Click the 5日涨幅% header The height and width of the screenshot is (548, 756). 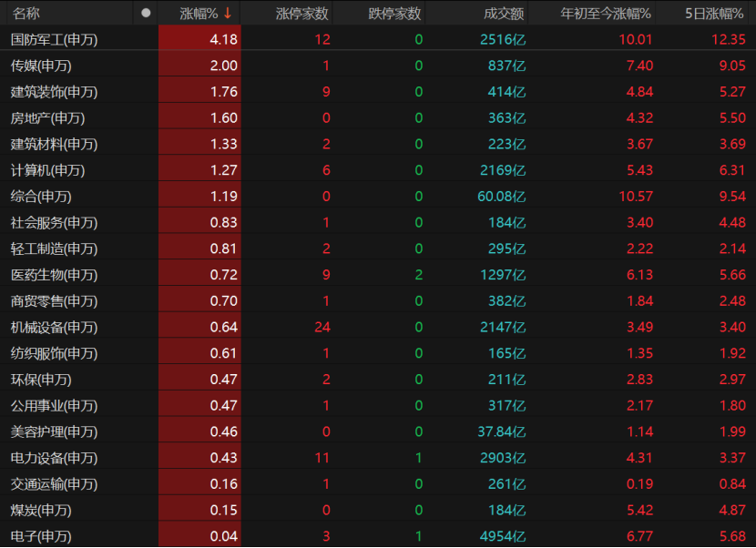coord(714,14)
